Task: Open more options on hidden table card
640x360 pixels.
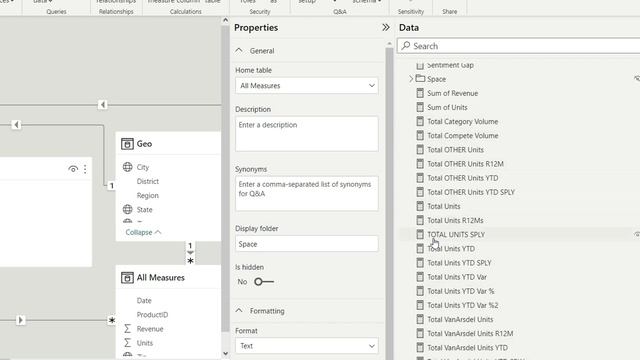Action: tap(85, 169)
